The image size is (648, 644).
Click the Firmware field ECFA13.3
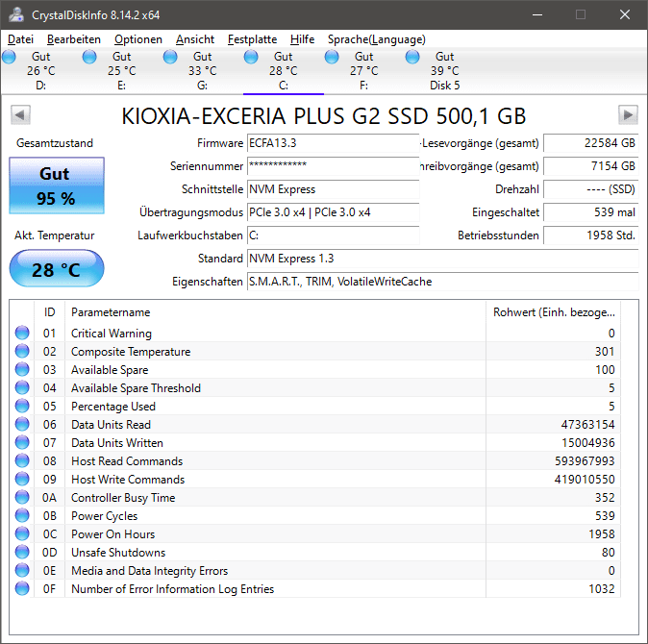click(x=333, y=143)
